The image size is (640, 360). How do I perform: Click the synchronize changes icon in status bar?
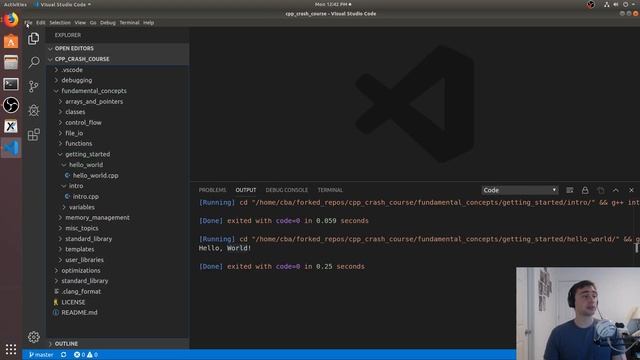click(x=64, y=355)
